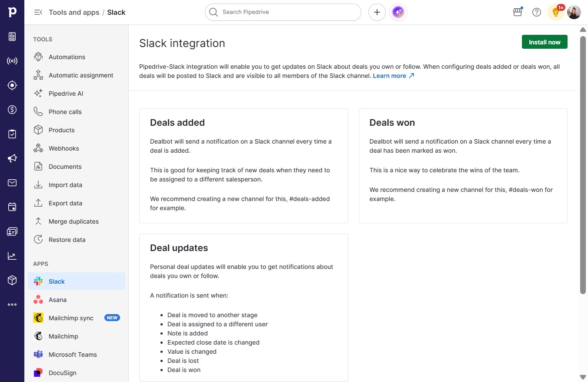Open Contacts via the contact card icon
Screen dimensions: 588x382
click(x=12, y=231)
